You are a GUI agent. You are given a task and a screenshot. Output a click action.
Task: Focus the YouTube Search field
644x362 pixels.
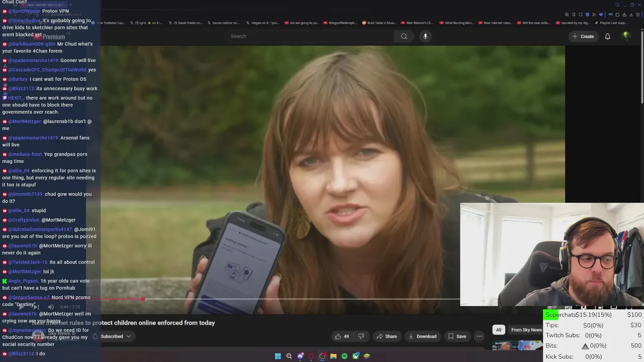310,36
